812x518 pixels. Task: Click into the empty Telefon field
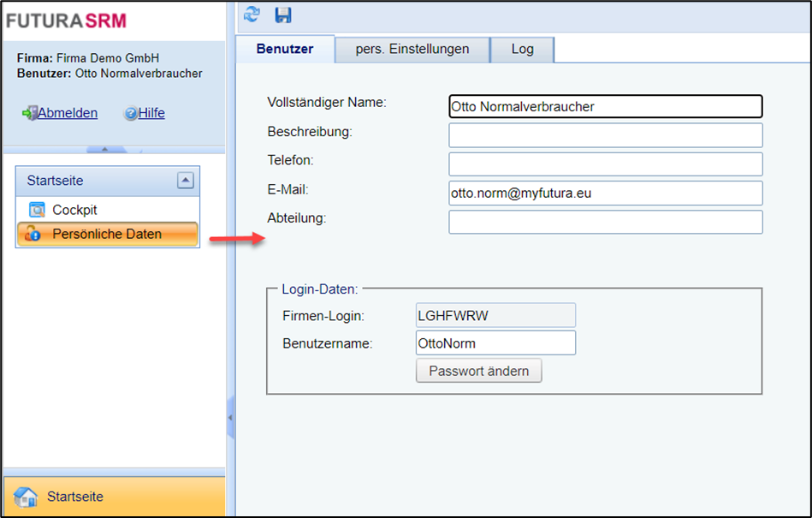point(605,164)
